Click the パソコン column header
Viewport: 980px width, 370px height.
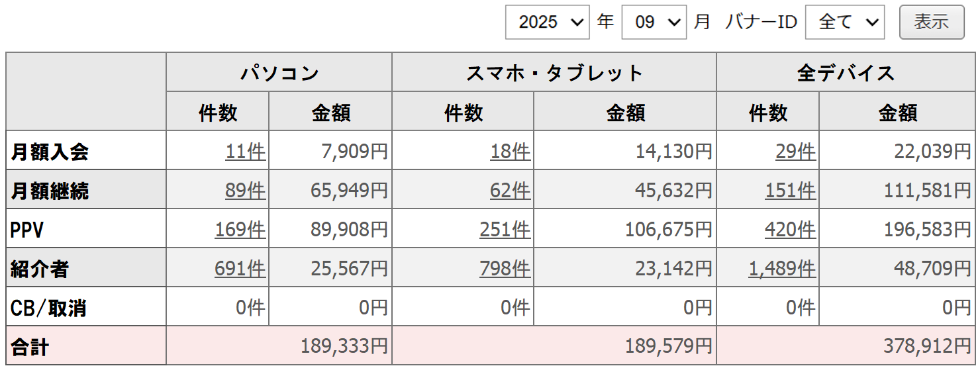pyautogui.click(x=279, y=73)
